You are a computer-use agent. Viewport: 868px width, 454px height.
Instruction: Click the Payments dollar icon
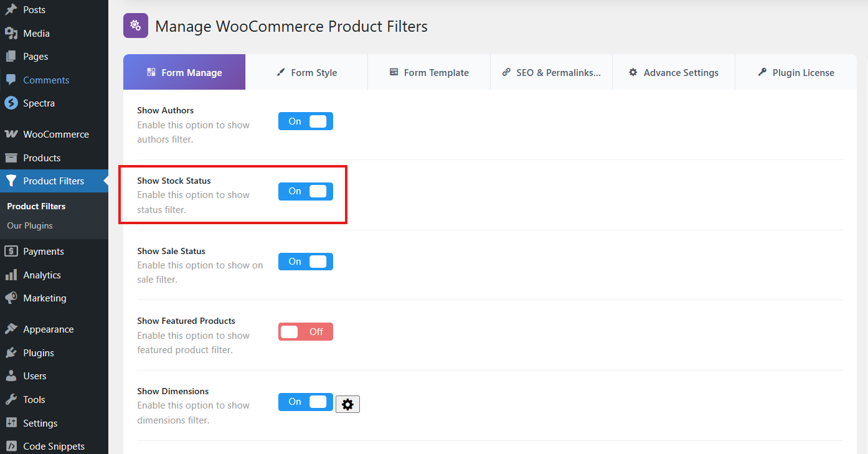[x=11, y=252]
